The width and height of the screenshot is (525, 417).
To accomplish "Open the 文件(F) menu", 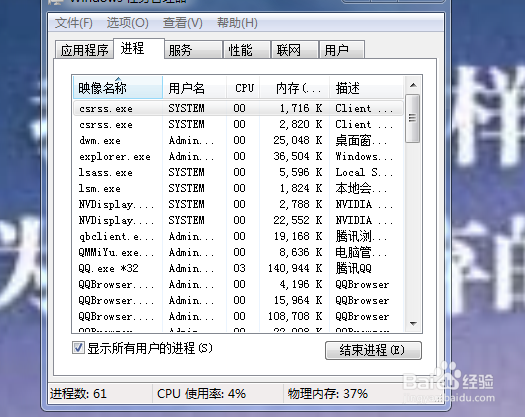I will coord(74,23).
